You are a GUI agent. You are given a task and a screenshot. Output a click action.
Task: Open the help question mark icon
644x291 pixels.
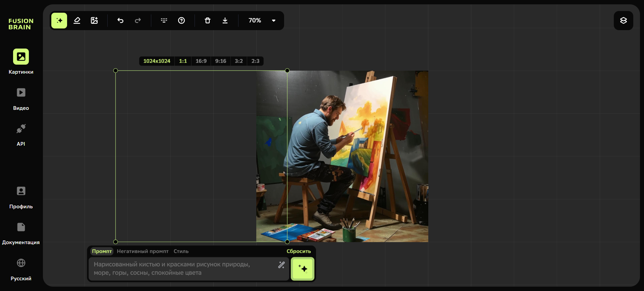(181, 21)
